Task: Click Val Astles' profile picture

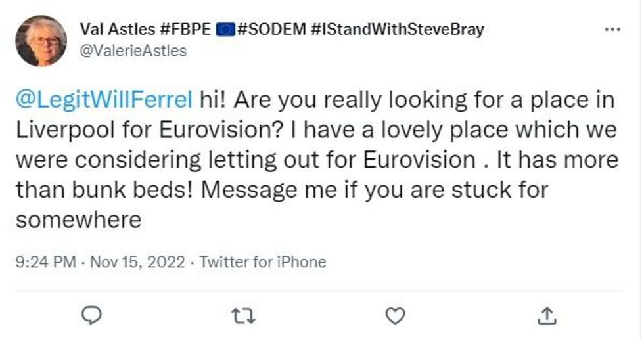Action: 41,40
